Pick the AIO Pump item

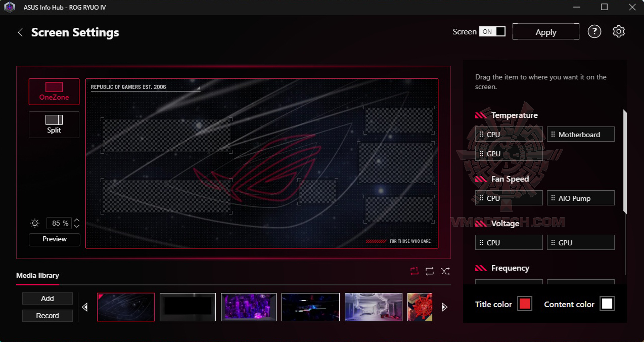tap(581, 198)
